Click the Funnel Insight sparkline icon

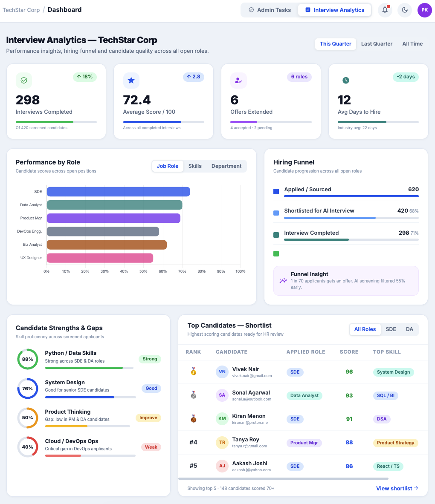click(283, 281)
